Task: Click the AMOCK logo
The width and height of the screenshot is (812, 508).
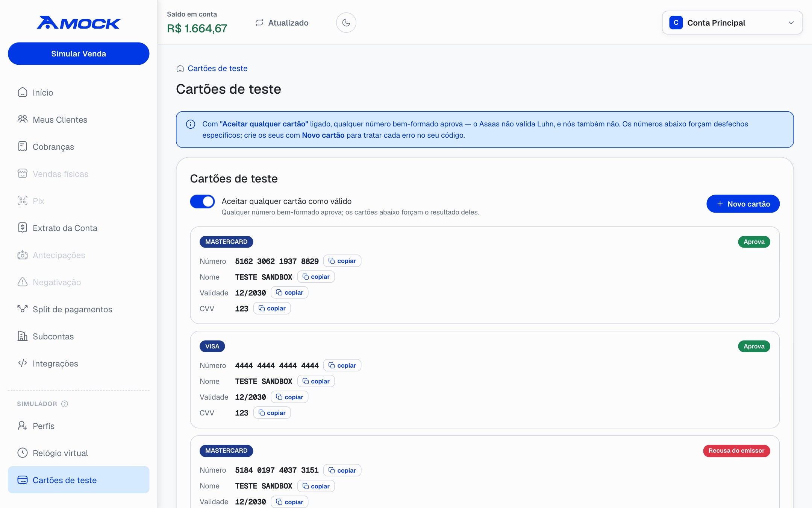Action: coord(79,23)
